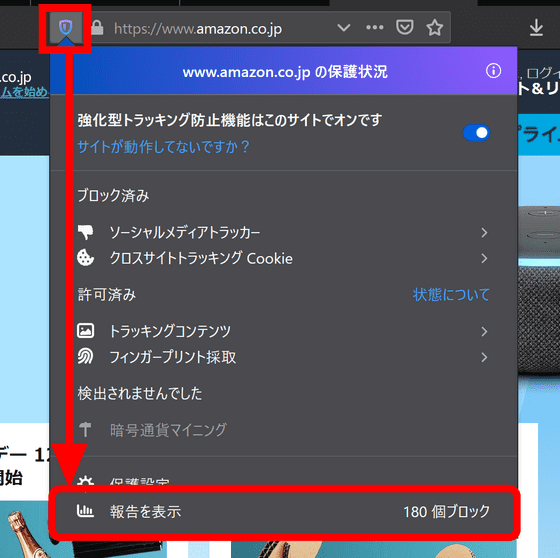Click the cryptominer pickaxe icon
This screenshot has height=558, width=560.
coord(85,429)
